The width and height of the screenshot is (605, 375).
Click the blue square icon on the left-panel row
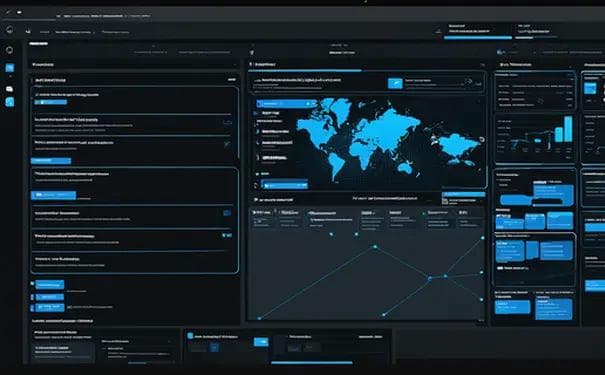click(x=227, y=213)
